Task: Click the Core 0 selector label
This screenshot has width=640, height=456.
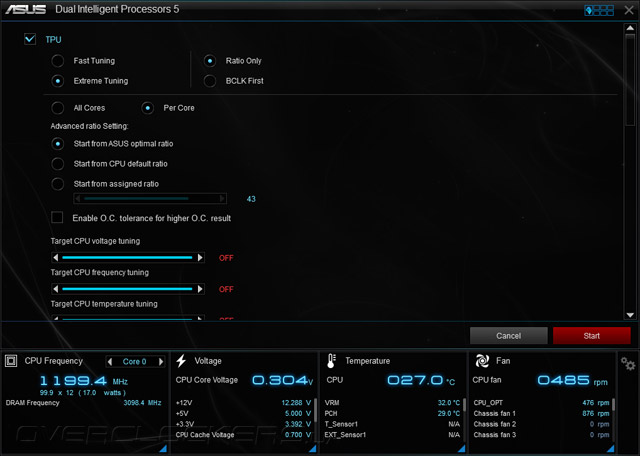Action: [134, 362]
